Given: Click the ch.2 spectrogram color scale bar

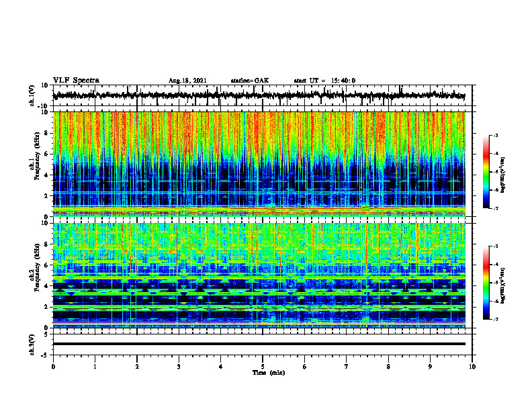Looking at the screenshot, I should 486,283.
